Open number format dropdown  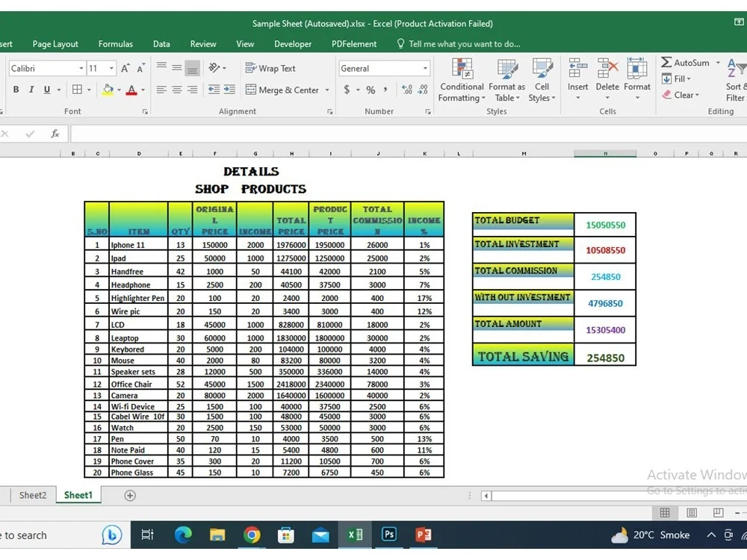point(426,69)
